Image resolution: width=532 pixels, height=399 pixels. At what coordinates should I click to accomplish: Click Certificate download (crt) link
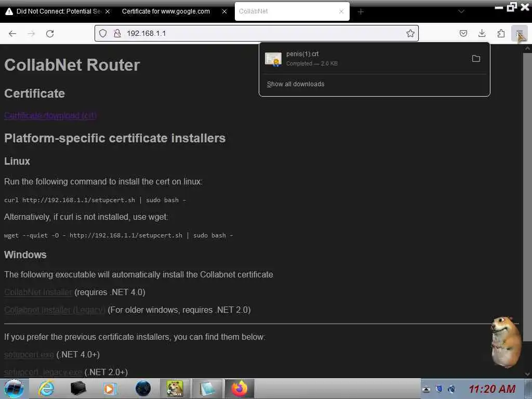(x=50, y=115)
